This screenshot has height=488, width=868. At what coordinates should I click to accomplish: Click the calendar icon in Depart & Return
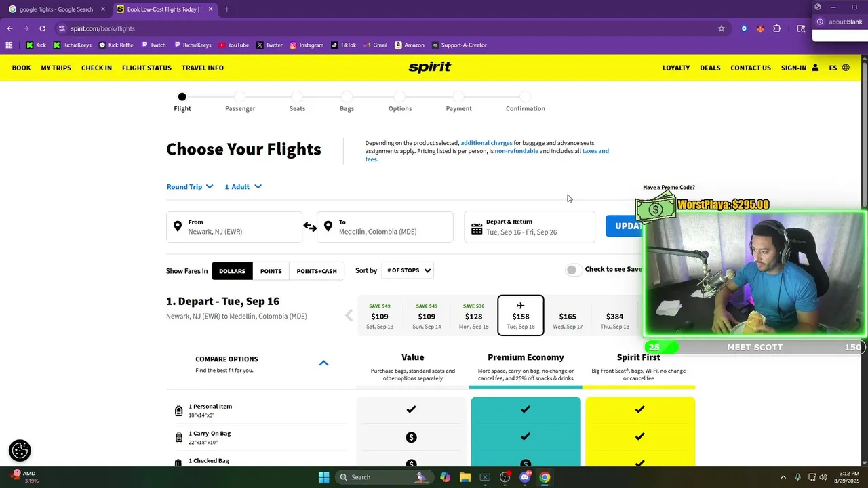[477, 230]
